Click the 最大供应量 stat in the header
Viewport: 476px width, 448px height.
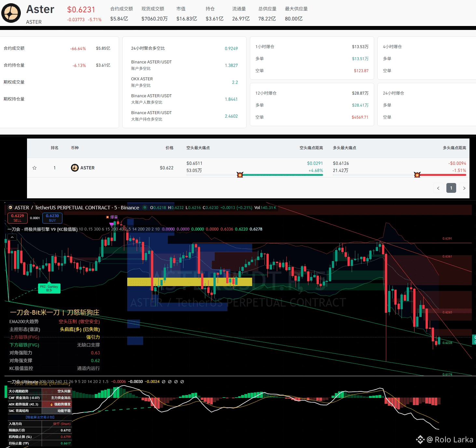(296, 14)
